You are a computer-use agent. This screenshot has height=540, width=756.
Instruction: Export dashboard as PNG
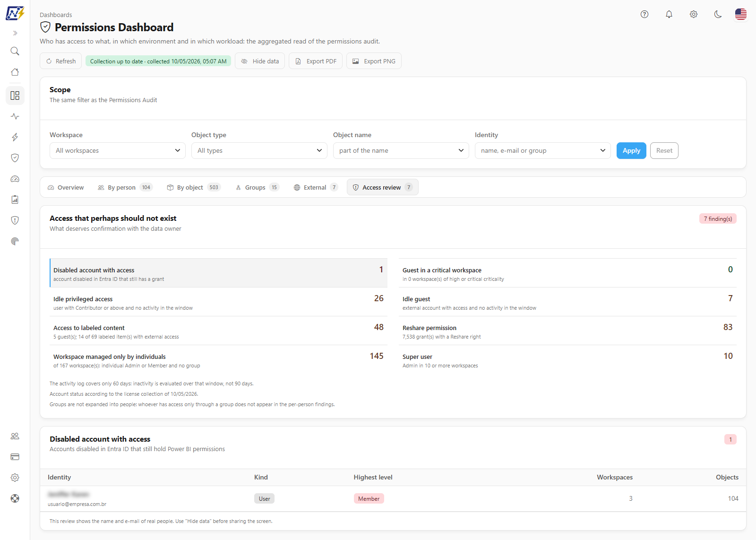[x=374, y=61]
